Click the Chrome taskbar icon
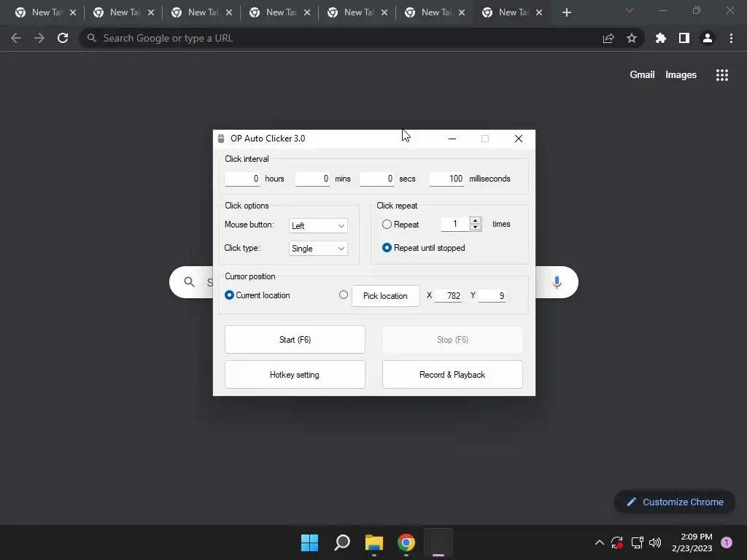 (406, 542)
